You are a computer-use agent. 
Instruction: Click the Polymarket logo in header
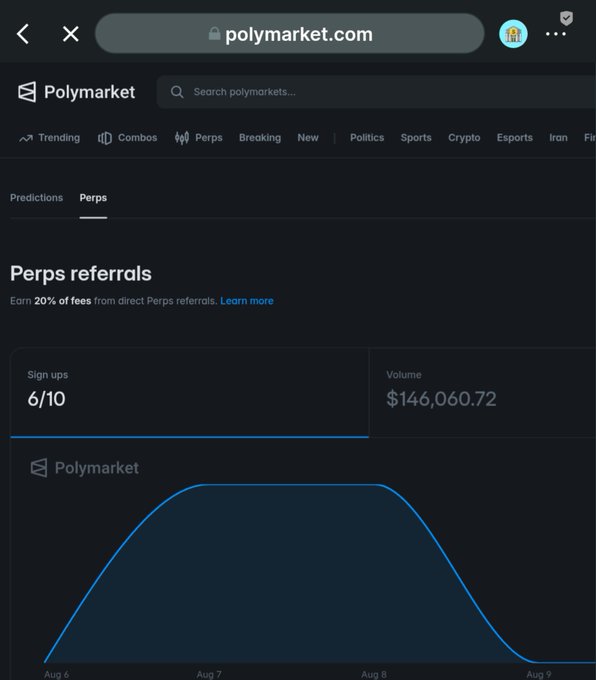tap(76, 92)
